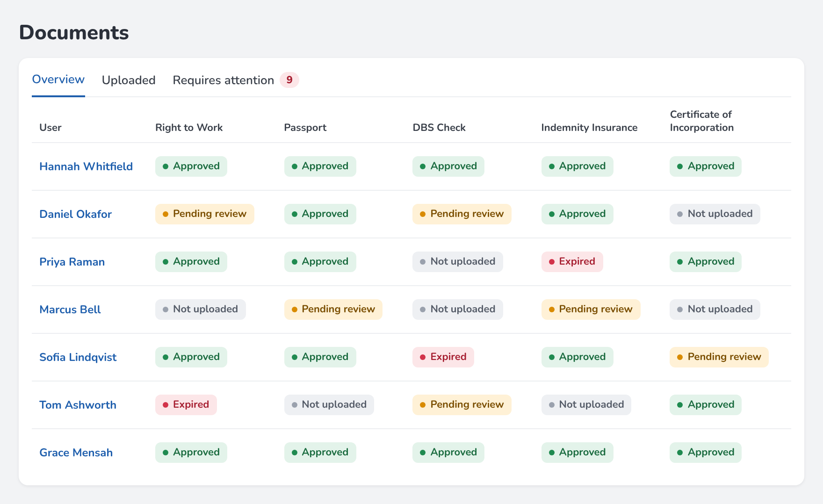The width and height of the screenshot is (823, 504).
Task: Select the Priya Raman user link
Action: pyautogui.click(x=72, y=262)
